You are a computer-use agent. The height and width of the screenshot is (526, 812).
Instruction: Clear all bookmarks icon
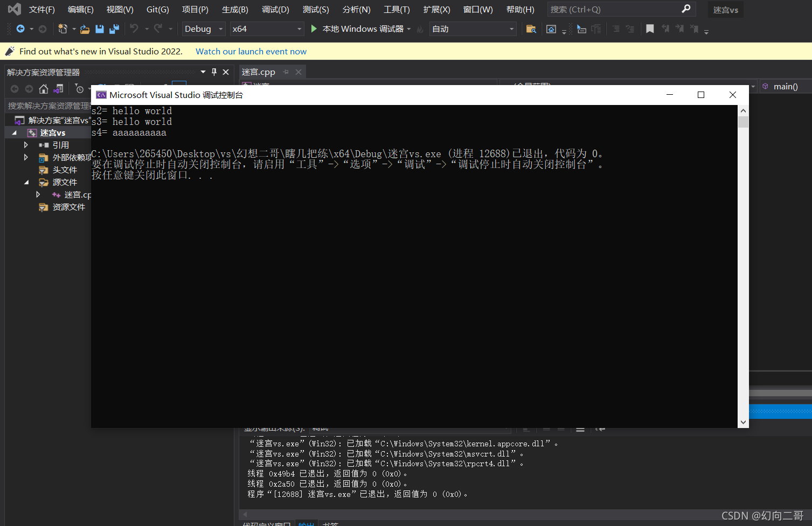point(695,29)
